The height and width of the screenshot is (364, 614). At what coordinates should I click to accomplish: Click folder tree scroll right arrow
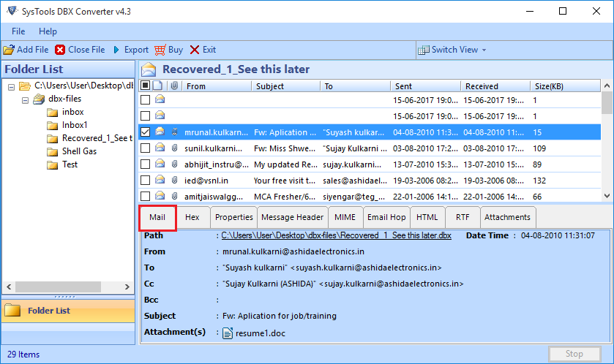[x=127, y=287]
